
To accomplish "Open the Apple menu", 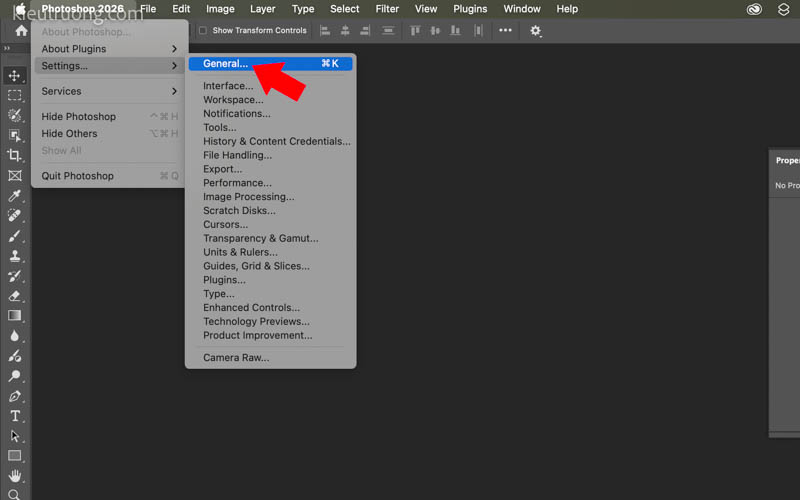I will tap(19, 9).
